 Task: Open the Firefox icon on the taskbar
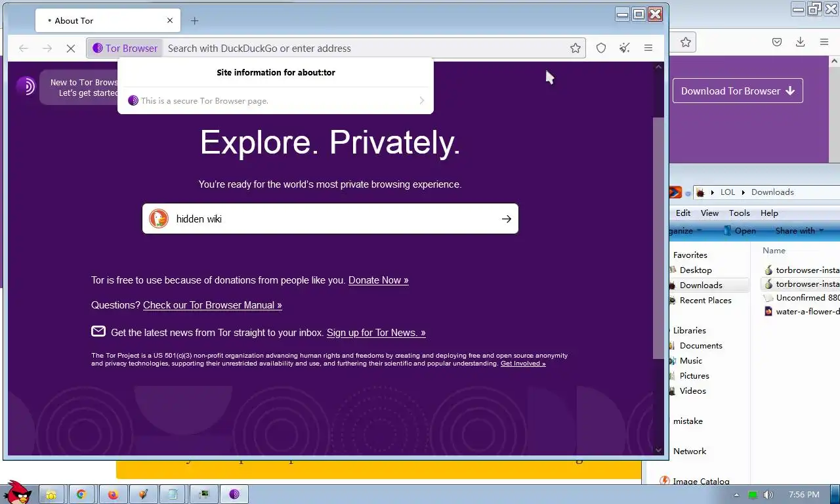tap(112, 494)
